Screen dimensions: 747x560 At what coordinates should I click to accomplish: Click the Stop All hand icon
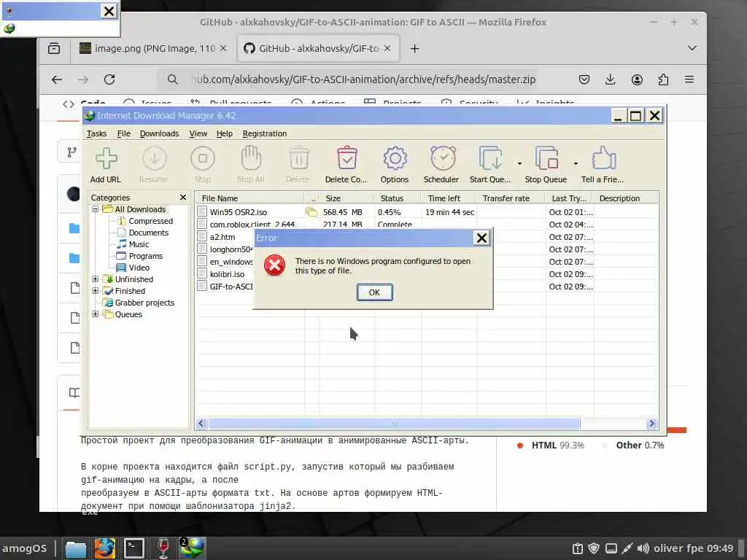click(x=251, y=164)
